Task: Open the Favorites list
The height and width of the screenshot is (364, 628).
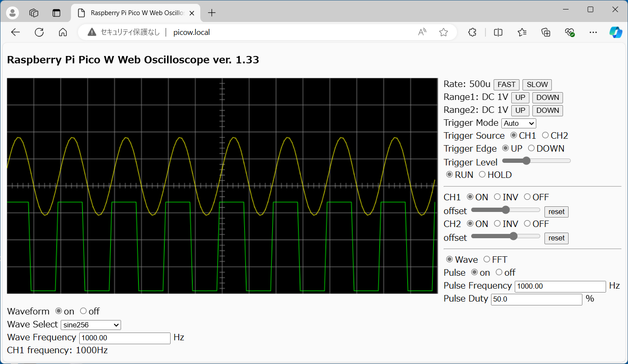Action: pyautogui.click(x=522, y=32)
